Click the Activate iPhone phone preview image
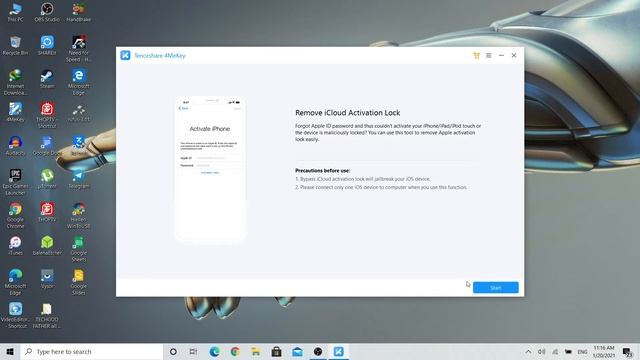 coord(210,169)
